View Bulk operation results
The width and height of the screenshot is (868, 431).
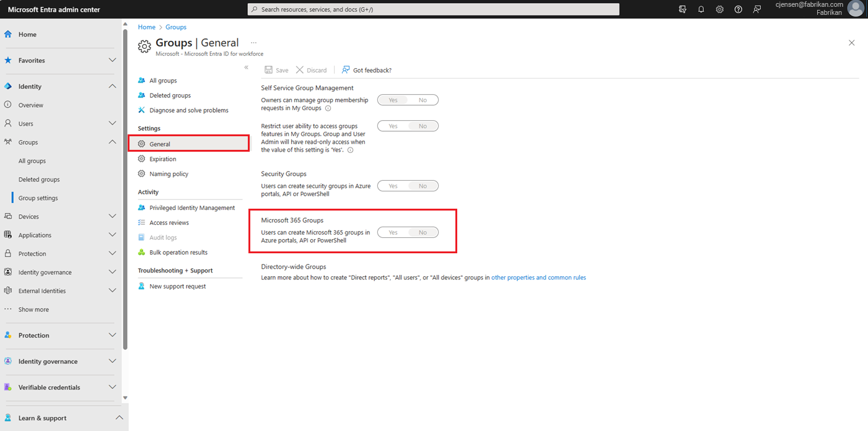point(177,252)
